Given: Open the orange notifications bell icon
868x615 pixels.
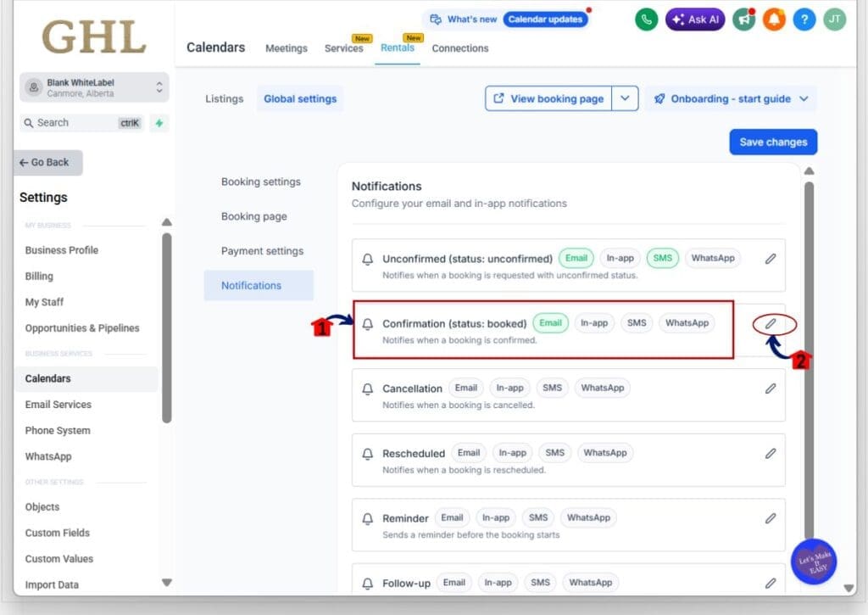Looking at the screenshot, I should (x=774, y=20).
